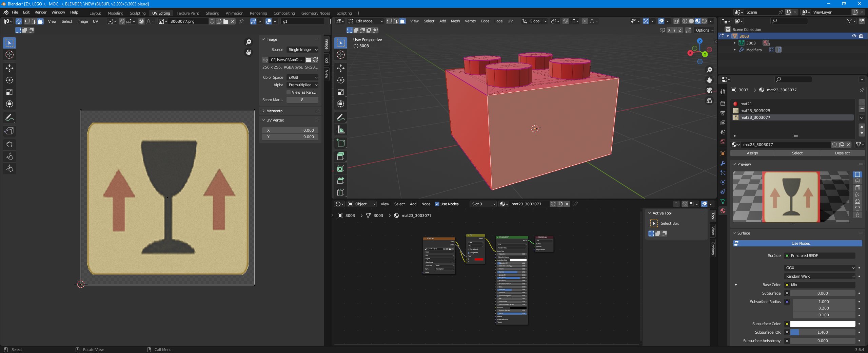Enable face select mode in 3D viewport header
The height and width of the screenshot is (353, 868).
tap(402, 21)
